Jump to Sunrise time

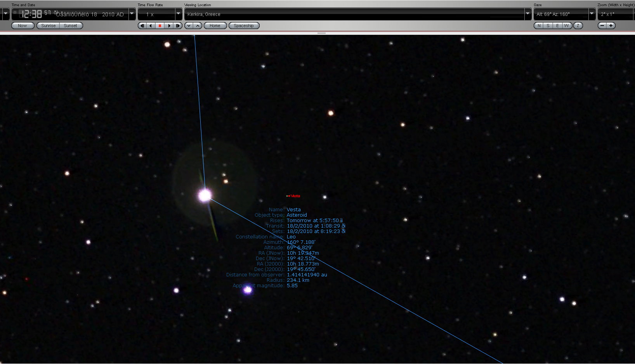tap(49, 26)
